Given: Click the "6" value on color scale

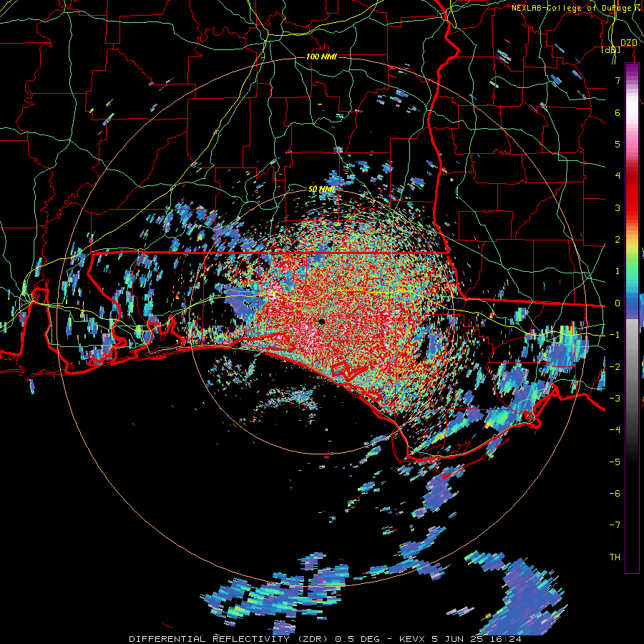Looking at the screenshot, I should point(618,112).
